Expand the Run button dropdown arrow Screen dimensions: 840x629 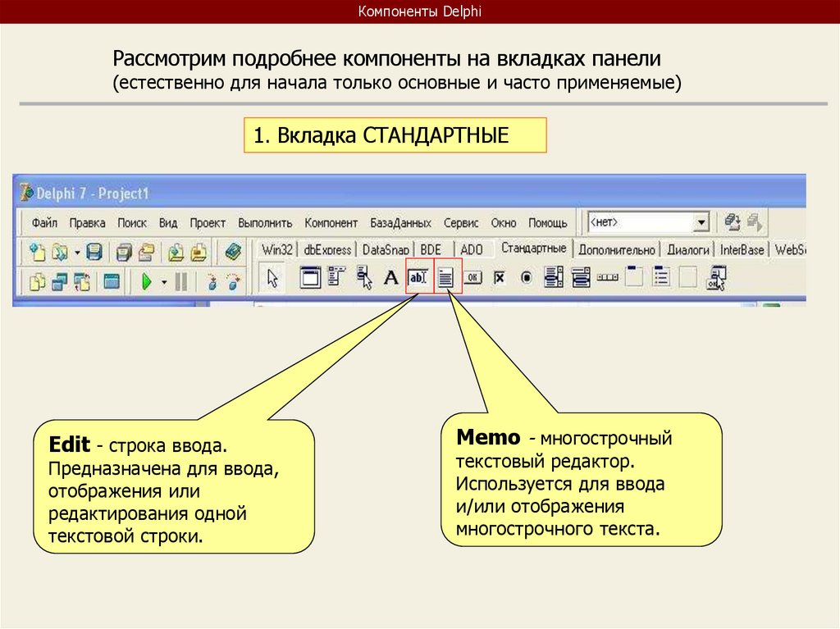tap(164, 282)
